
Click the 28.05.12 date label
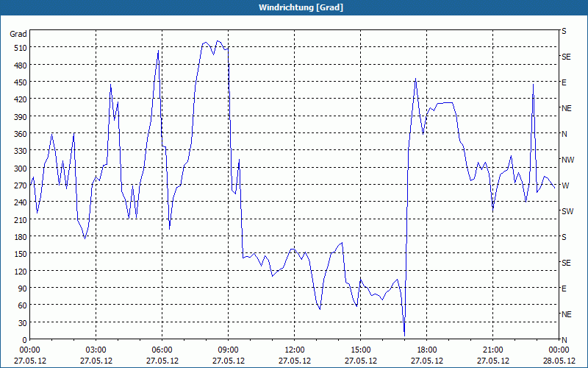click(x=559, y=361)
